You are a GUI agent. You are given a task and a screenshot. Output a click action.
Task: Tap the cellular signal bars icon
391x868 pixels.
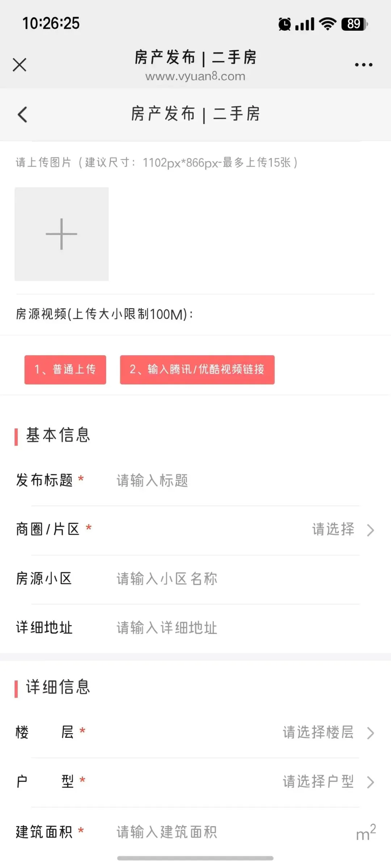pos(305,24)
